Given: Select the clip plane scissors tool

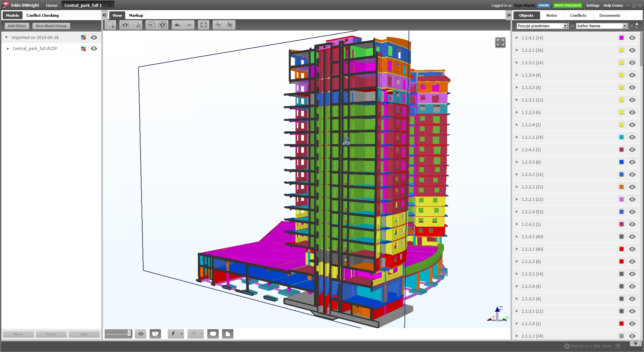Looking at the screenshot, I should (218, 25).
